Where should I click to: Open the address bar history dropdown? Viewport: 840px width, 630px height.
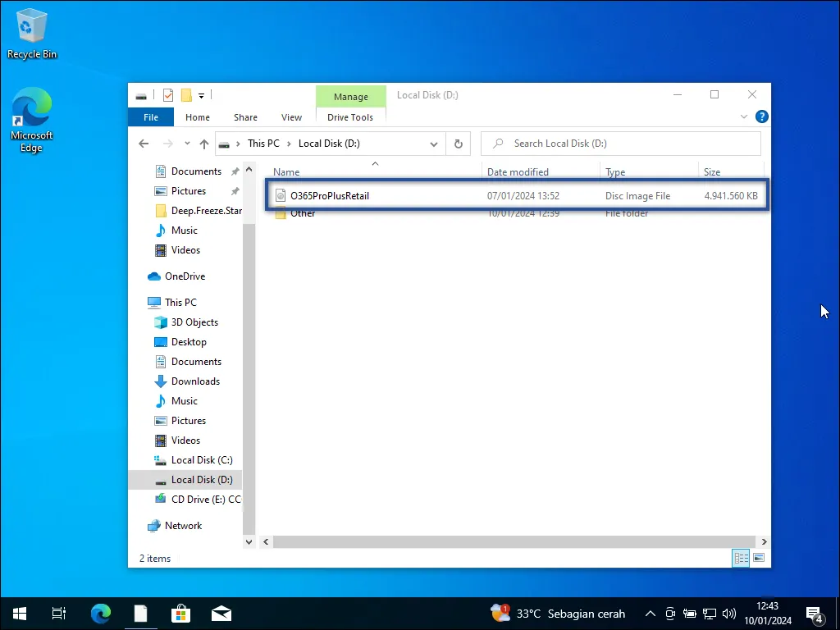click(434, 144)
